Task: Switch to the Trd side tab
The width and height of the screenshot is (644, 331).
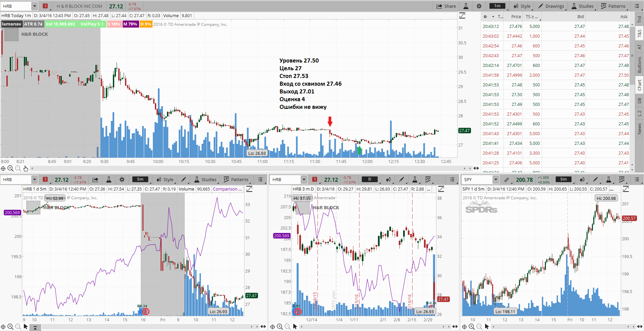Action: (x=639, y=19)
